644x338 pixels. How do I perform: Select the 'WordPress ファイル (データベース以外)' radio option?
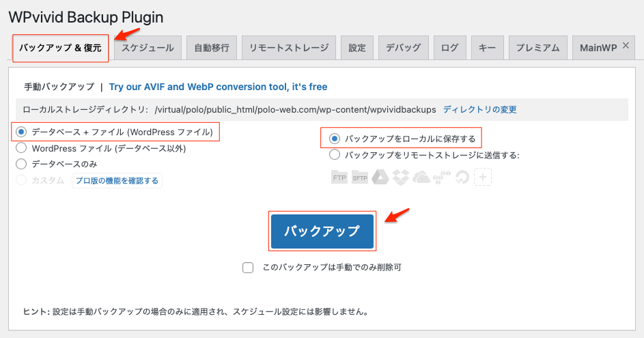(21, 147)
